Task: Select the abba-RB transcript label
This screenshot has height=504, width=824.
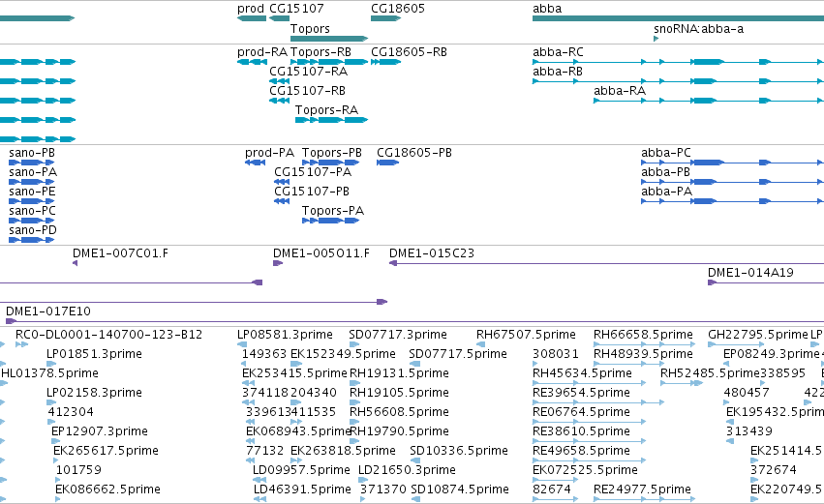Action: point(557,72)
